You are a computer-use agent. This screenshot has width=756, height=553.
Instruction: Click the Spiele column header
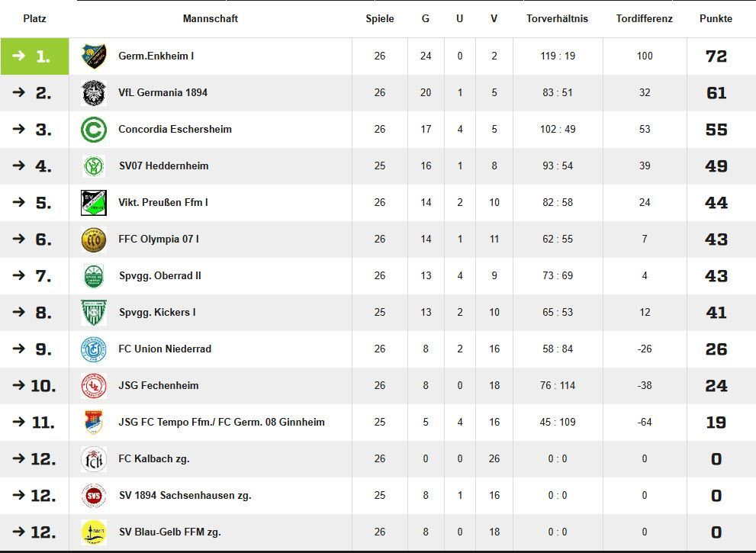(x=380, y=18)
